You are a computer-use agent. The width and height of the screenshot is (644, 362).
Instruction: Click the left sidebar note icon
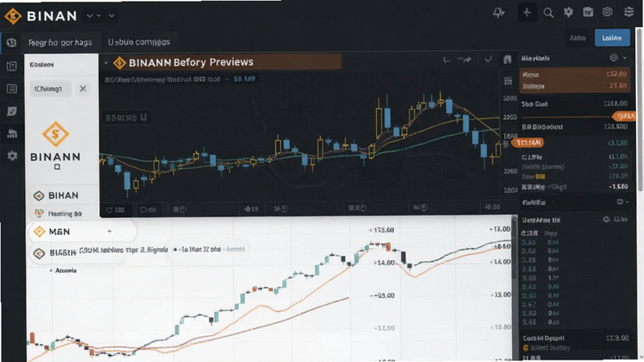[11, 111]
